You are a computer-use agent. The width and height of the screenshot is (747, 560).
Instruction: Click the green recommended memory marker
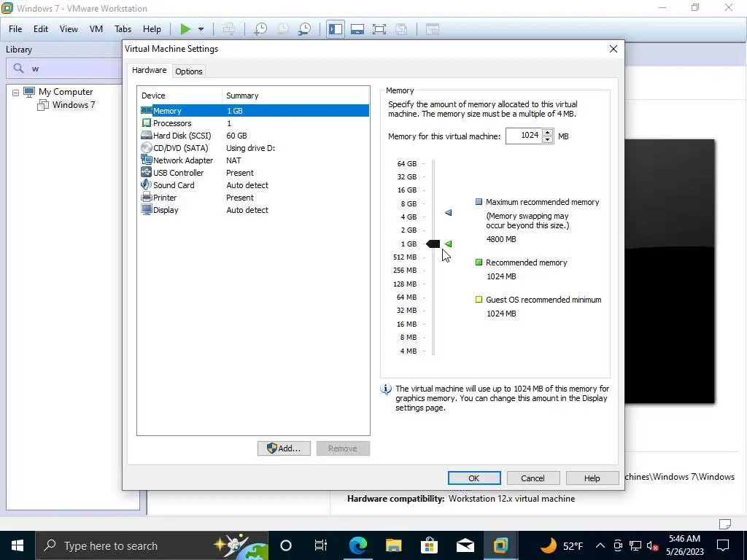(449, 244)
